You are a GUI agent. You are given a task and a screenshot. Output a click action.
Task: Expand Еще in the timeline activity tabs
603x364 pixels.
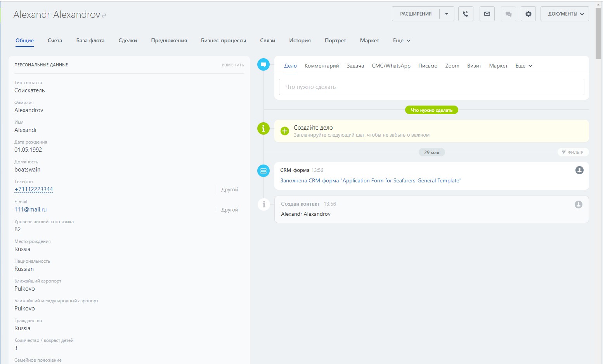point(523,66)
